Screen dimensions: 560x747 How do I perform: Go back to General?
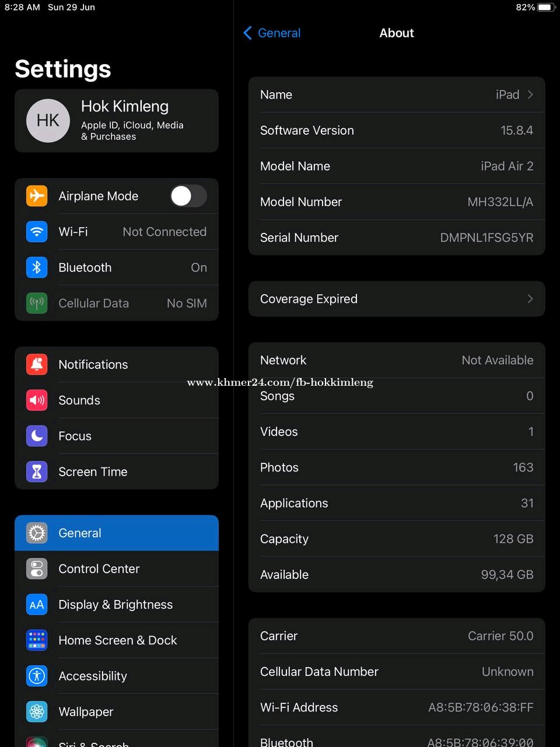pos(272,33)
